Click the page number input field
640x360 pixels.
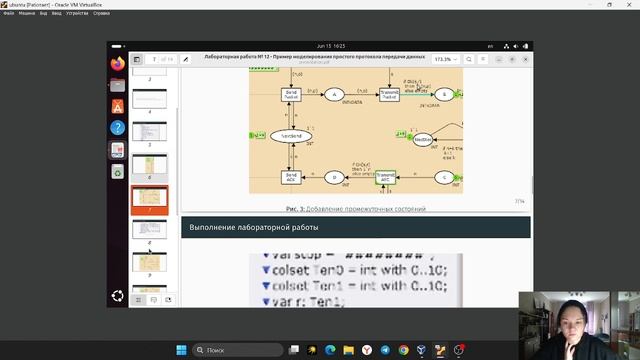154,60
